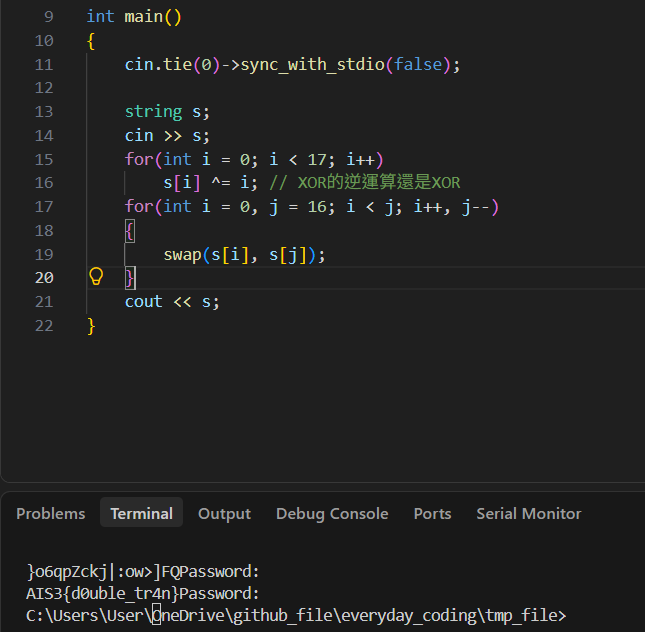645x632 pixels.
Task: Click 'string s;' declaration on line 13
Action: click(x=167, y=112)
